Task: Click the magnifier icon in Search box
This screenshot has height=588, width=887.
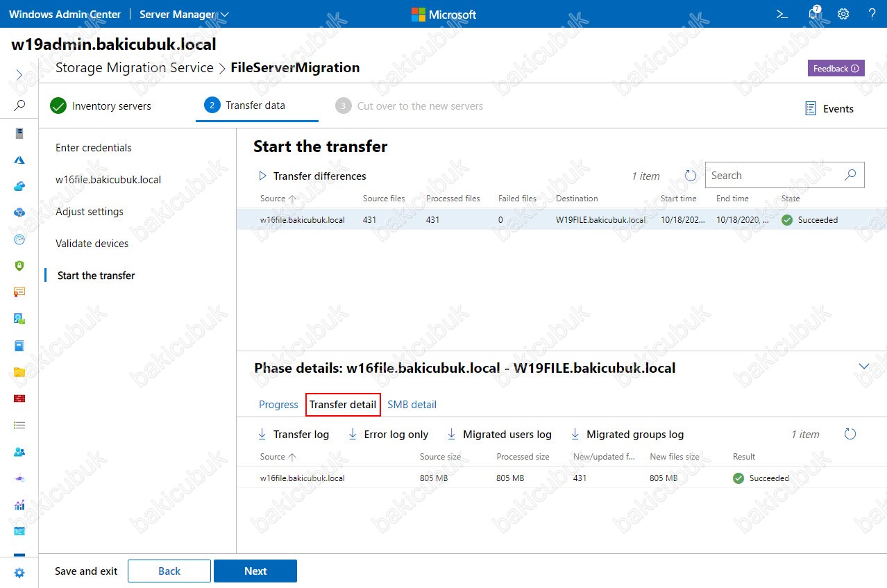Action: tap(850, 175)
